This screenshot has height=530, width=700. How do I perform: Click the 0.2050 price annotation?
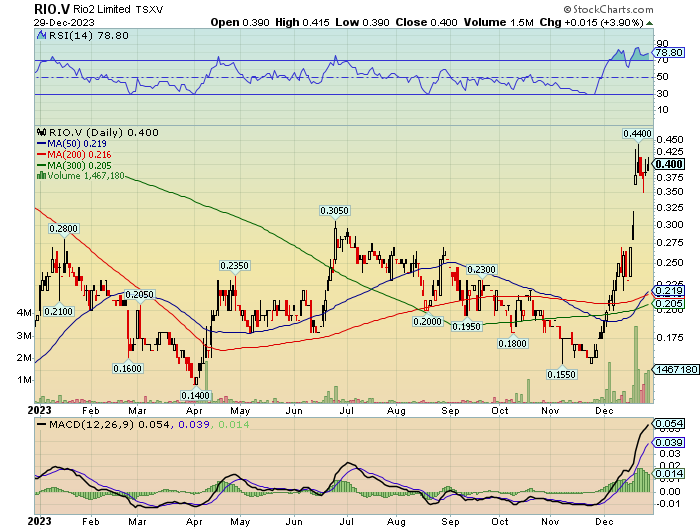[x=139, y=295]
